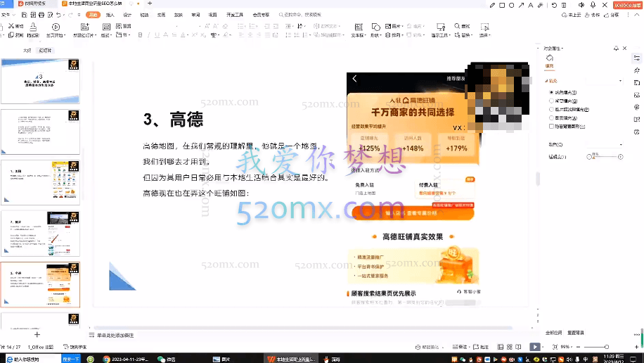Viewport: 644px width, 363px height.
Task: Click the Selection pane (选择) icon
Action: (484, 27)
